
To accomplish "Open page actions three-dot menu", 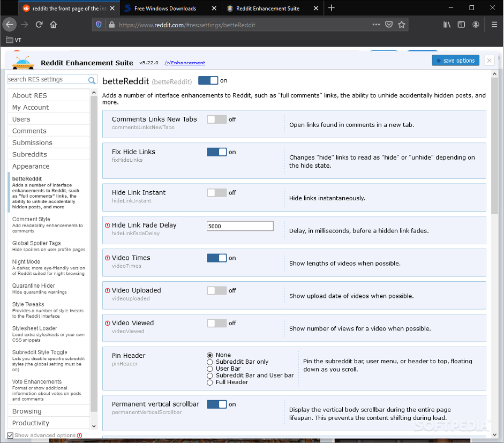I will pos(376,25).
